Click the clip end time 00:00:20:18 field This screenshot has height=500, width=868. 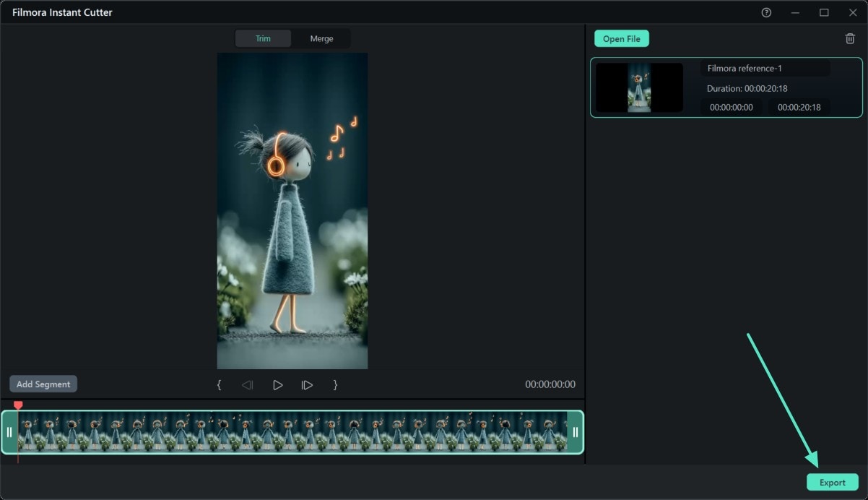click(799, 107)
